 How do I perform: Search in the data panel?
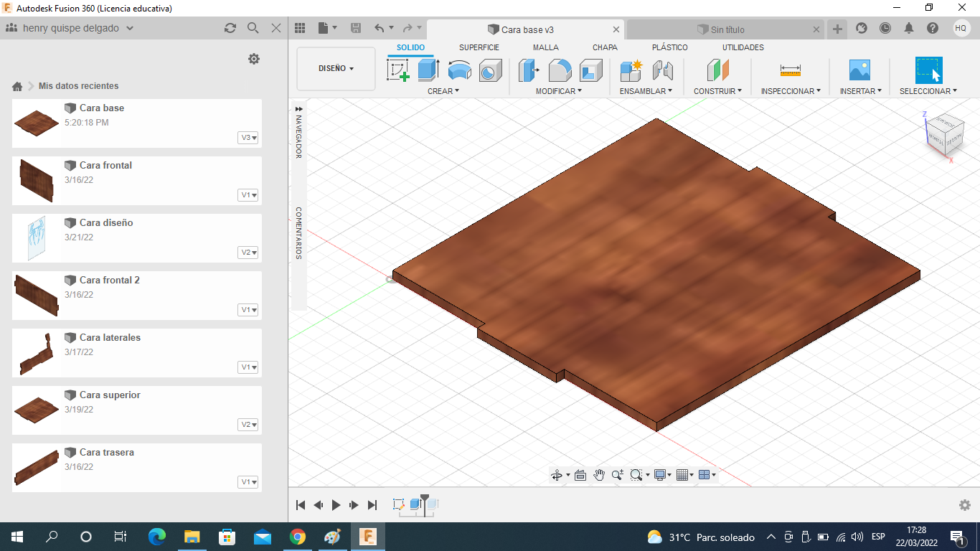(x=253, y=28)
